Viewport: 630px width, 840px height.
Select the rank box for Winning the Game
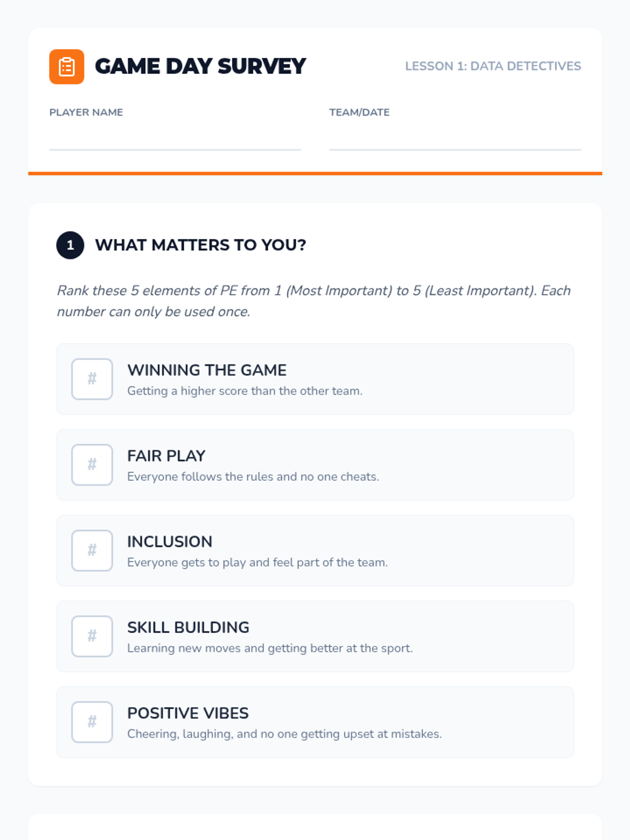point(92,379)
